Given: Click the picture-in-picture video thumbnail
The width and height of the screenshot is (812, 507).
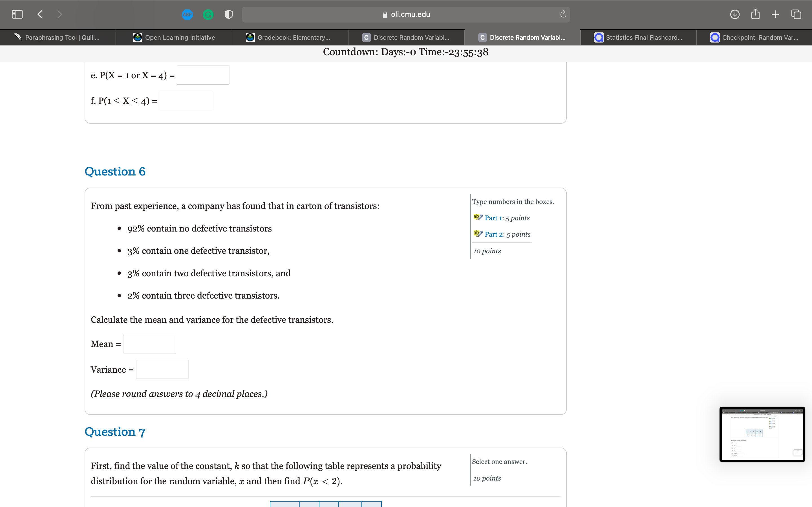Looking at the screenshot, I should point(762,434).
